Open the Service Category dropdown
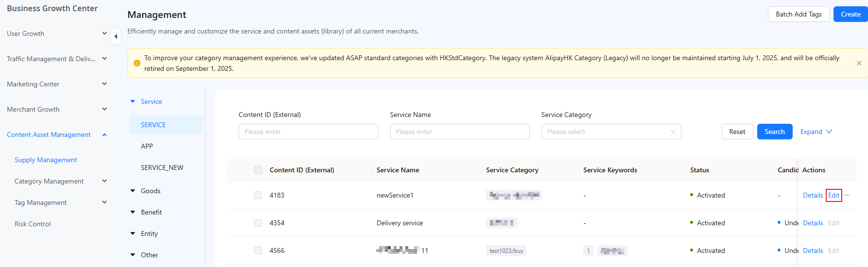 point(611,132)
